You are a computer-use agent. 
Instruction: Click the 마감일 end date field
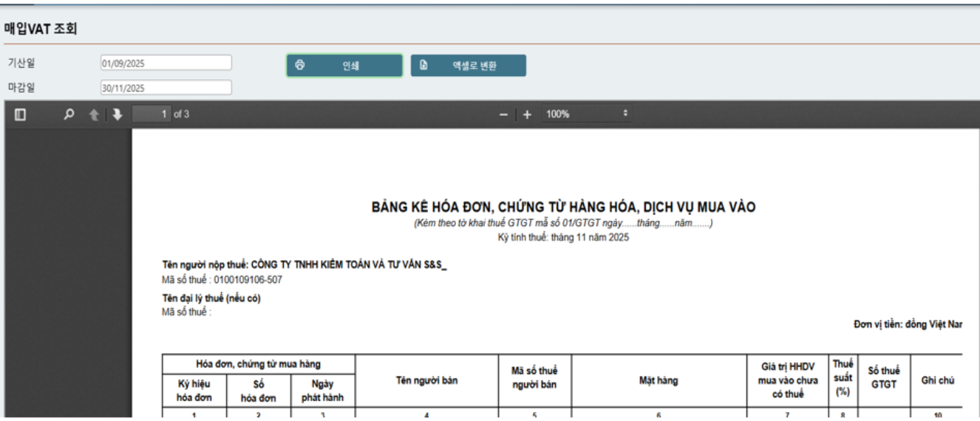(166, 88)
